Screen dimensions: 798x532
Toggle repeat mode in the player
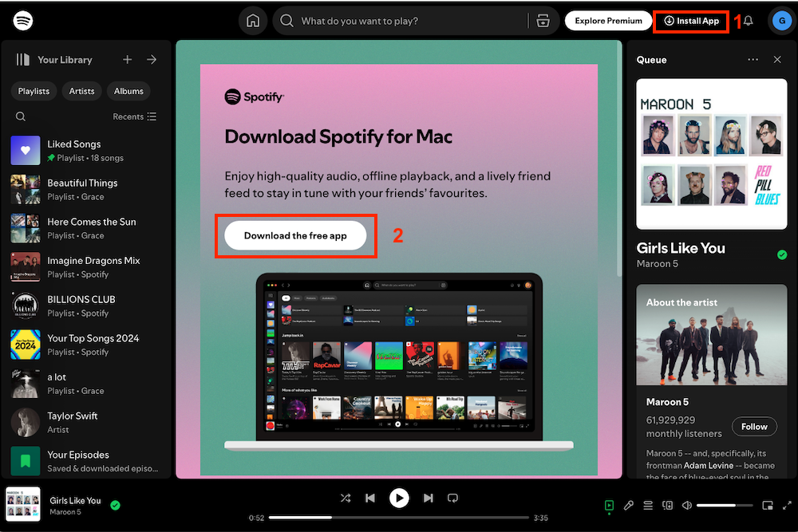click(x=452, y=498)
